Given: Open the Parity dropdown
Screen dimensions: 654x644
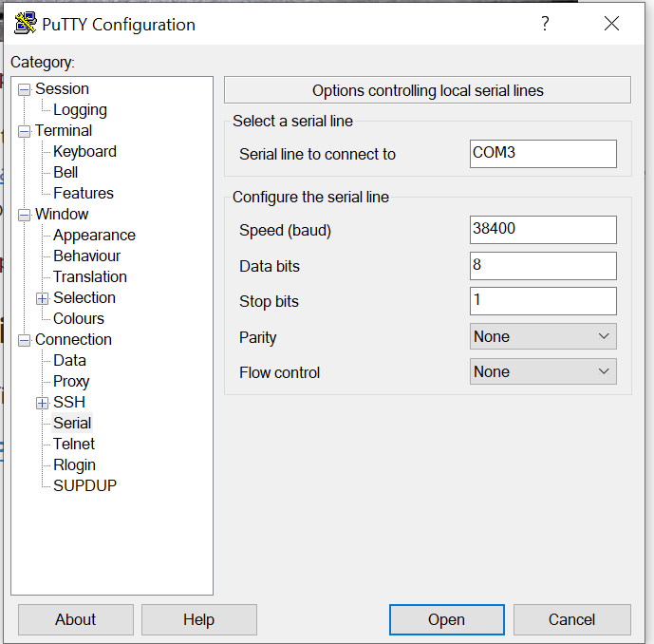Looking at the screenshot, I should point(543,336).
